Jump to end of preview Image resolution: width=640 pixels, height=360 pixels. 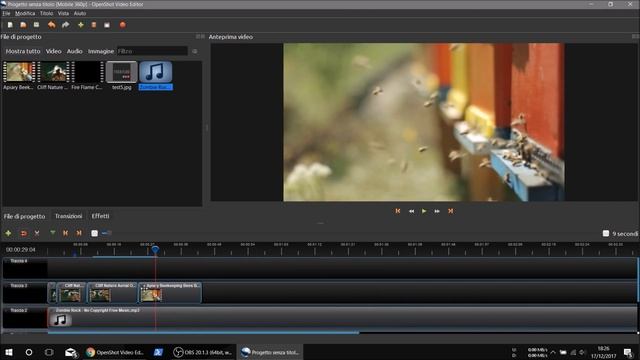tap(451, 211)
